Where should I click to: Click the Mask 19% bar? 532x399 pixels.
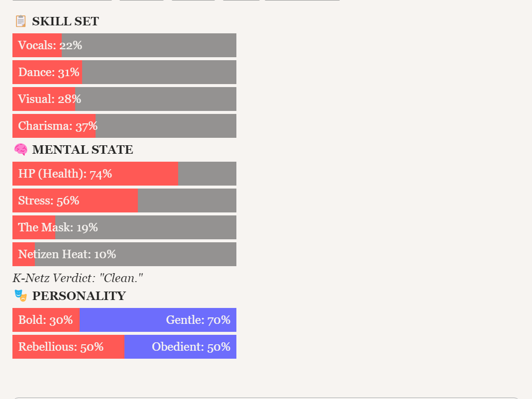coord(124,227)
